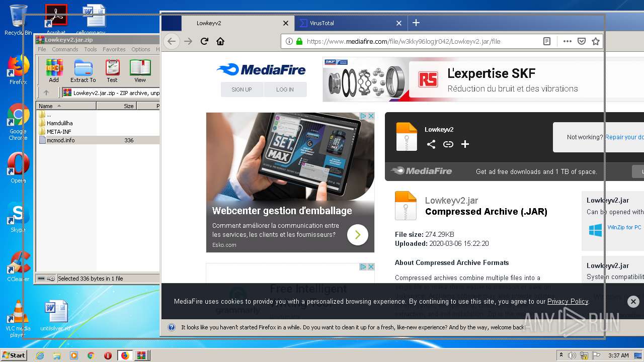Open untilsilver.rtf document on desktop
Viewport: 644px width, 362px height.
point(56,316)
